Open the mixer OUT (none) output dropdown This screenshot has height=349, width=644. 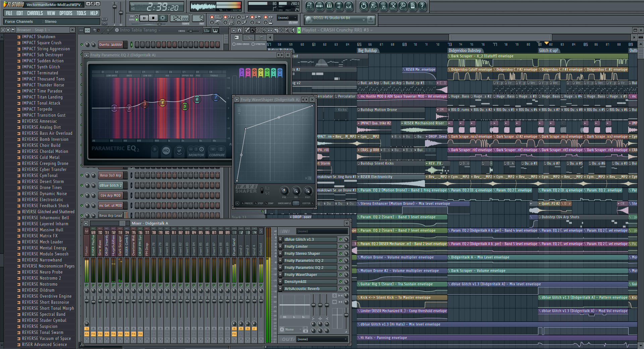tap(322, 339)
